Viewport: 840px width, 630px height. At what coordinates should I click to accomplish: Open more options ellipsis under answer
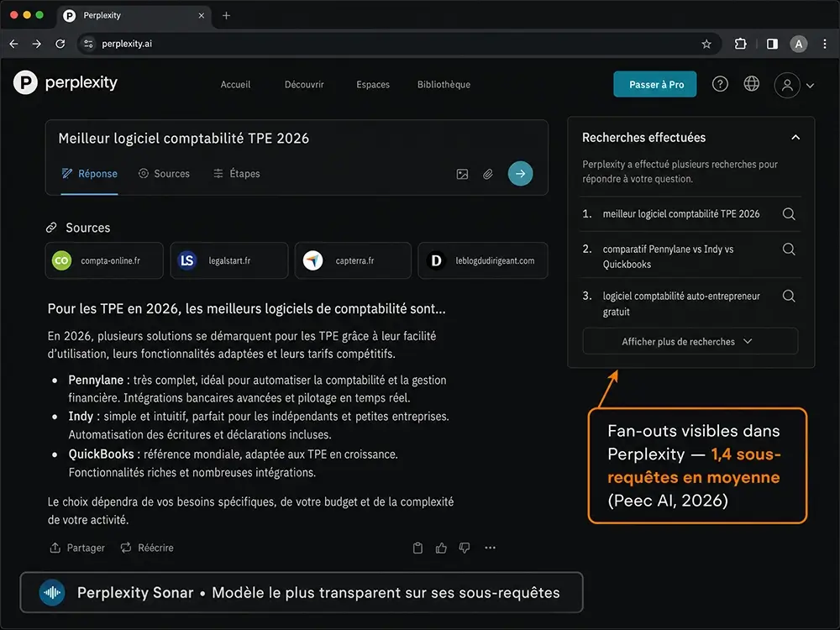(x=490, y=548)
